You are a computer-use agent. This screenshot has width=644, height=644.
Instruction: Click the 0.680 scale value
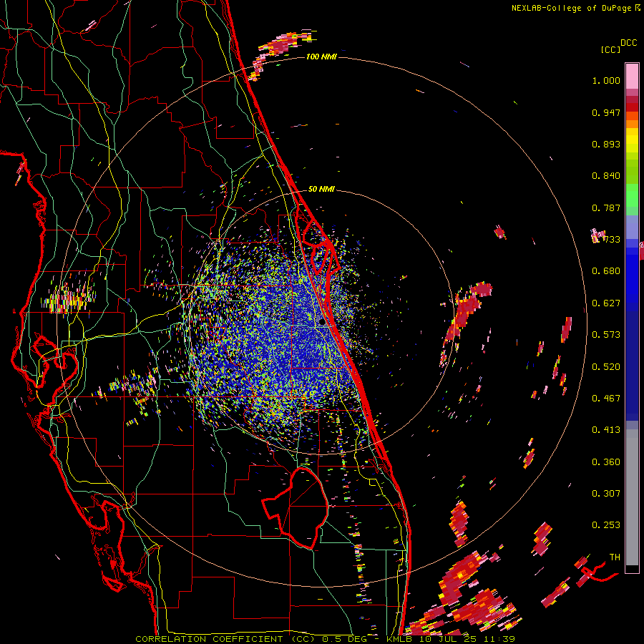(x=606, y=271)
